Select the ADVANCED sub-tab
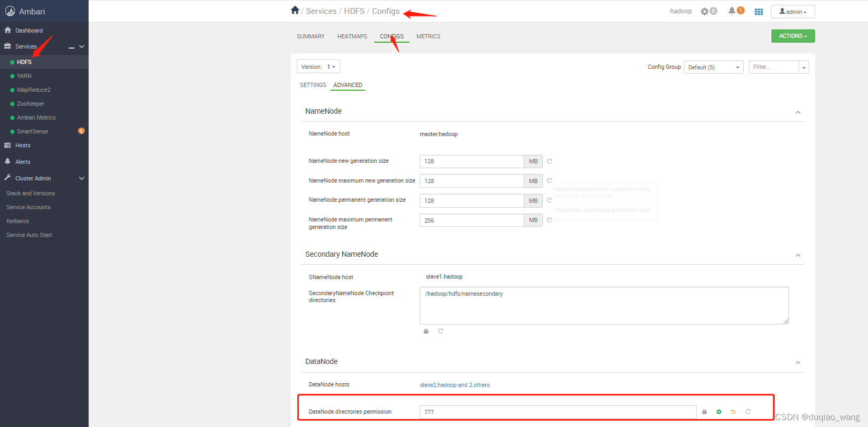868x427 pixels. point(348,85)
